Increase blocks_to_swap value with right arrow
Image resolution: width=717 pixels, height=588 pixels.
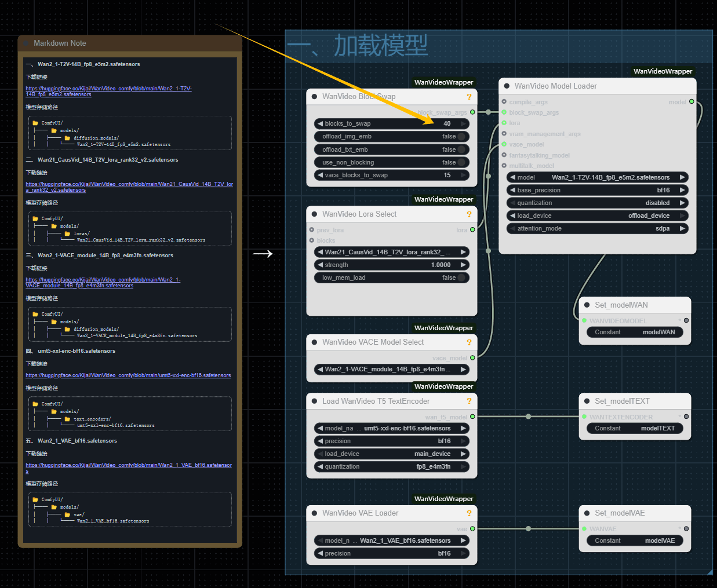coord(463,124)
